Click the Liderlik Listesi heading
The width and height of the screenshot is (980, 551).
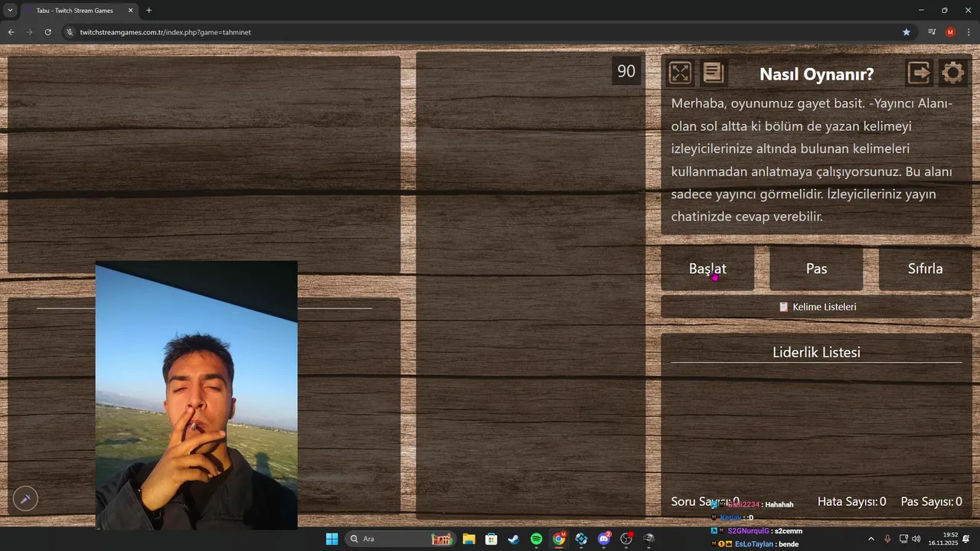tap(816, 352)
